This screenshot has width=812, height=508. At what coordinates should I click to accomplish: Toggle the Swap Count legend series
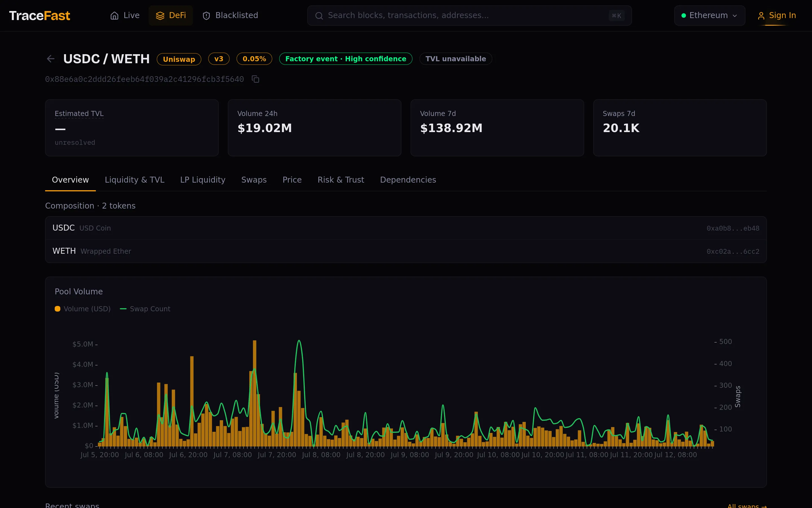point(145,309)
